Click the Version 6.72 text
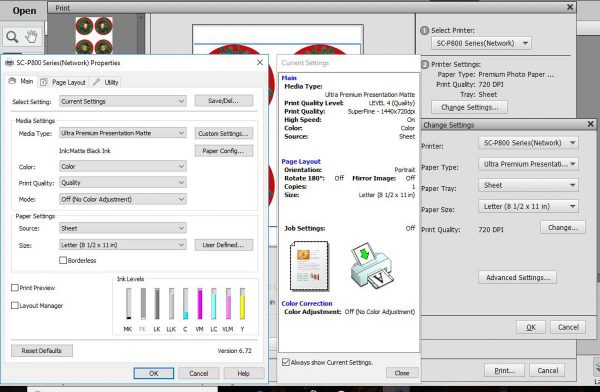Viewport: 600px width, 392px height. (235, 351)
